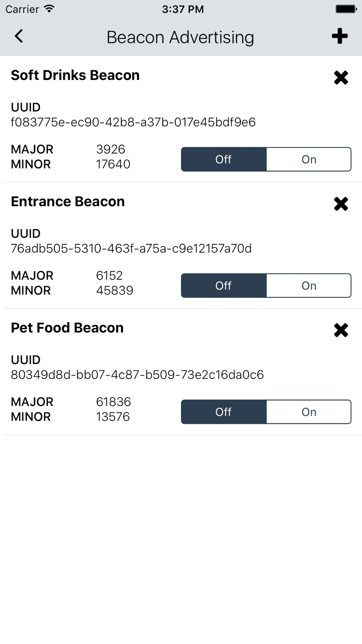Image resolution: width=362 pixels, height=644 pixels.
Task: Tap the battery icon in status bar
Action: coord(346,9)
